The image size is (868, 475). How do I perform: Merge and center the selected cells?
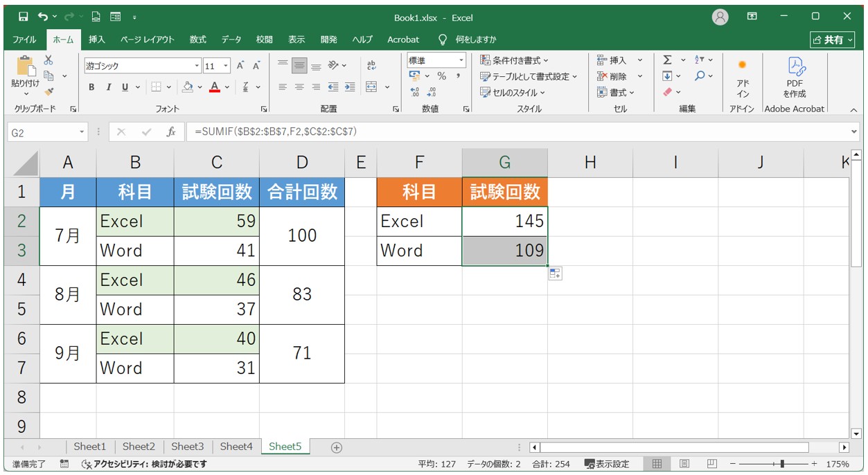(371, 87)
